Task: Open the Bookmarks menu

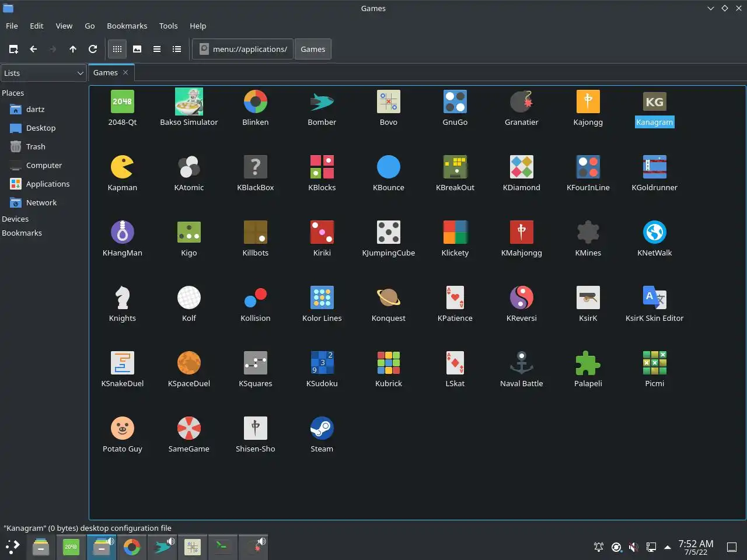Action: [127, 26]
